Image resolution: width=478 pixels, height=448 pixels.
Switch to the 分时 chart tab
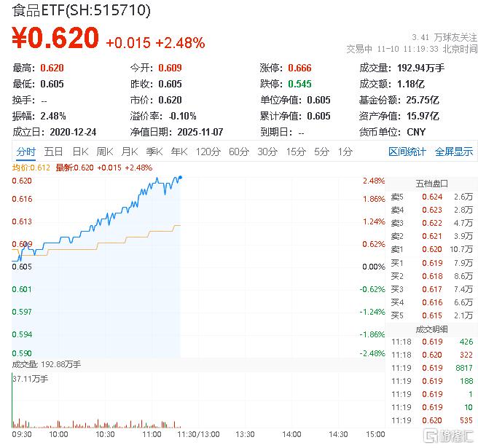pos(26,152)
